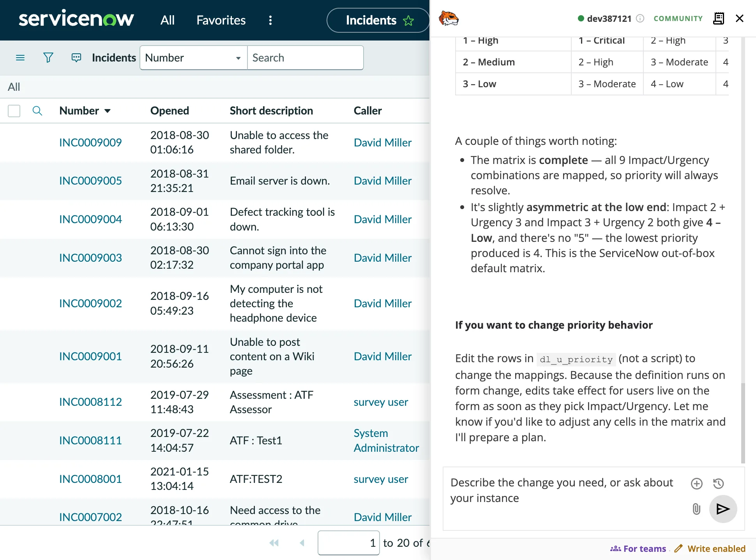Sort by the Number column arrow
The height and width of the screenshot is (560, 756).
(x=108, y=111)
